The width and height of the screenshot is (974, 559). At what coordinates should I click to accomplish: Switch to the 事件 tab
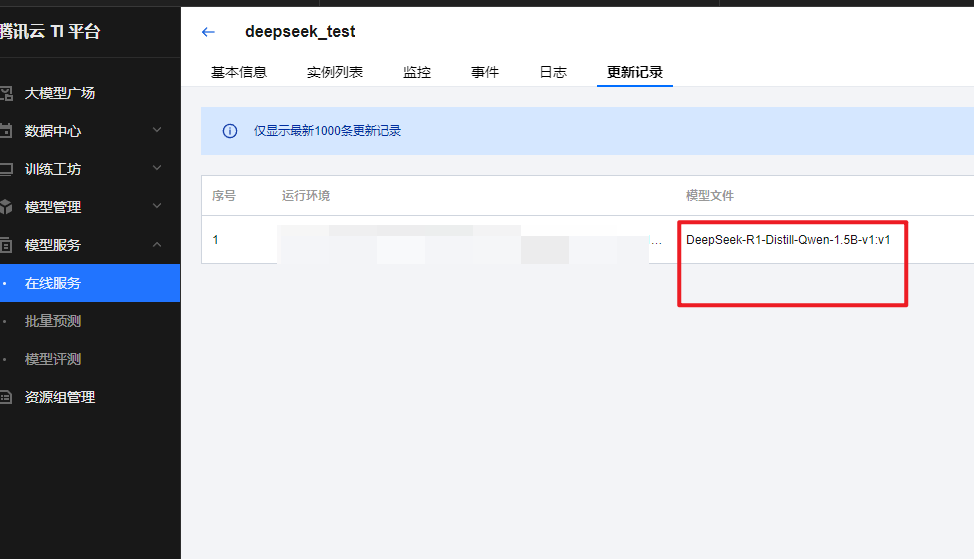(485, 73)
